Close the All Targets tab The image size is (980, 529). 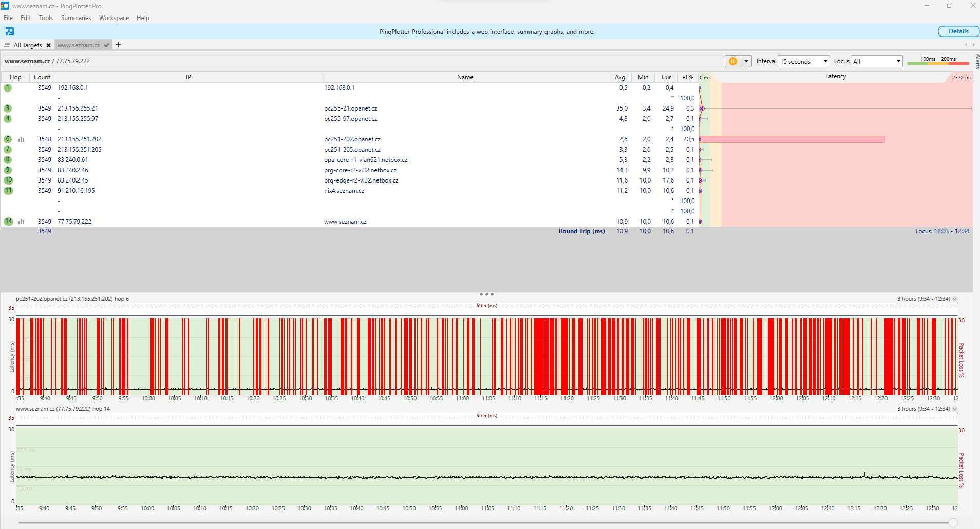click(x=49, y=45)
